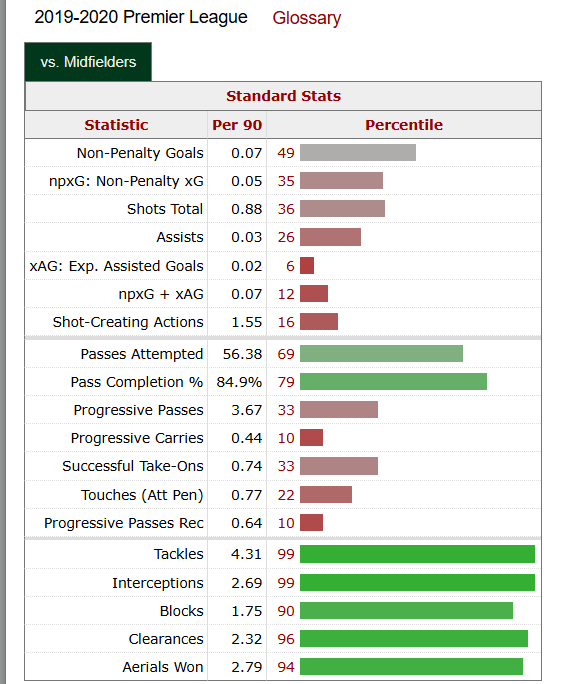Open the Glossary link
The height and width of the screenshot is (684, 569).
point(306,18)
